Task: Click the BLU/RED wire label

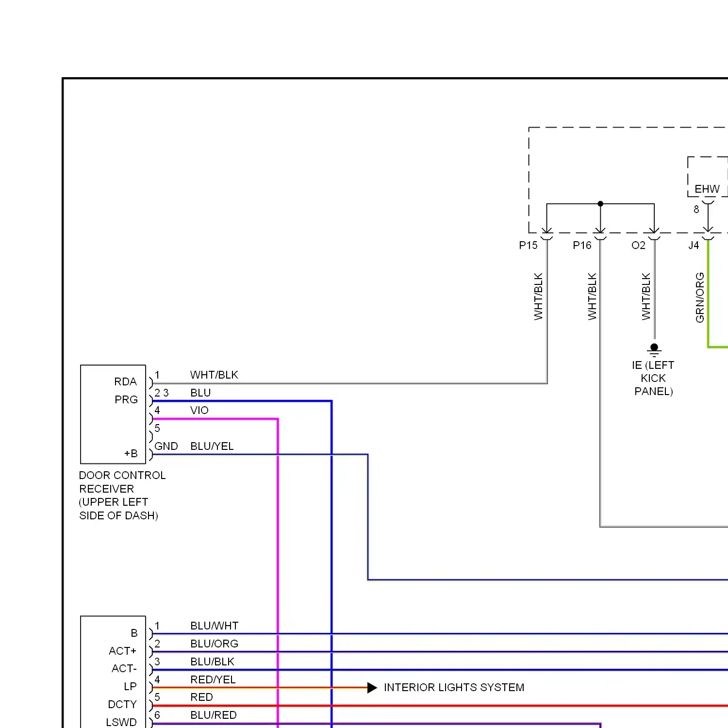Action: point(214,715)
